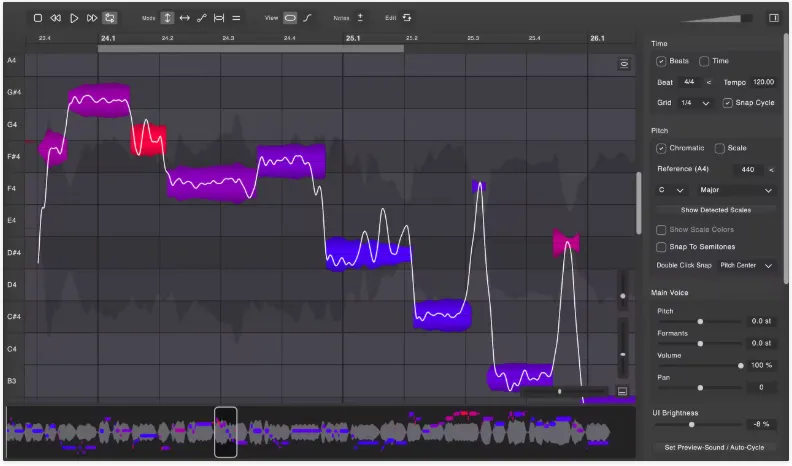
Task: Enable Show Scale Colors checkbox
Action: [x=661, y=230]
